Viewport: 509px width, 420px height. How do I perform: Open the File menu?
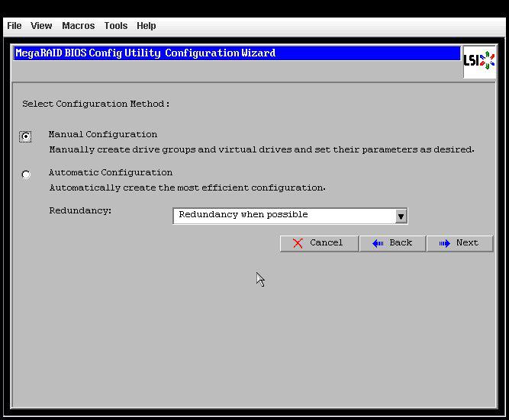pyautogui.click(x=14, y=25)
